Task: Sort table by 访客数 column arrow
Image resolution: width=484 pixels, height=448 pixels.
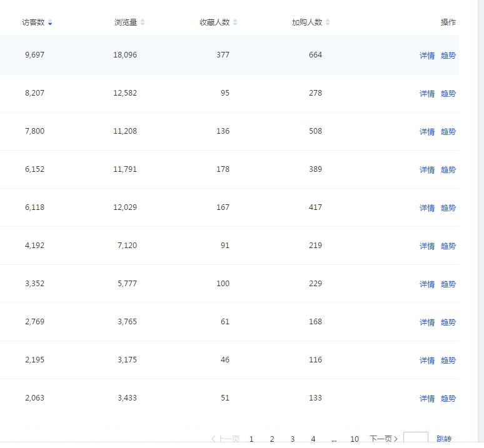Action: pyautogui.click(x=50, y=22)
